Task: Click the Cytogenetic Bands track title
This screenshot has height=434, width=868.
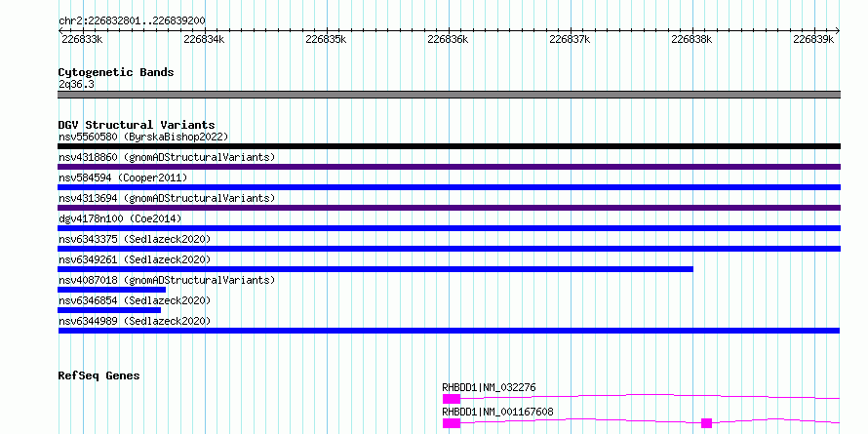Action: pyautogui.click(x=116, y=72)
